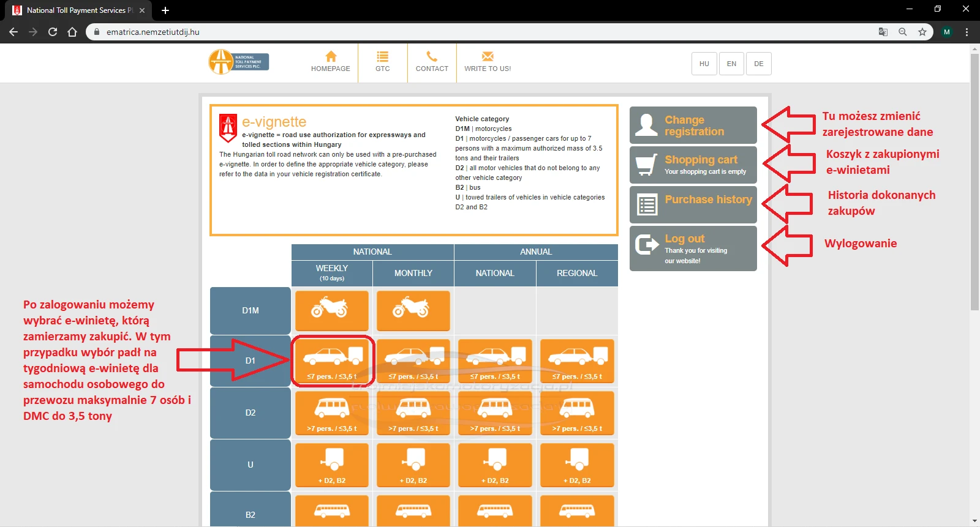Open the Shopping cart

(693, 165)
